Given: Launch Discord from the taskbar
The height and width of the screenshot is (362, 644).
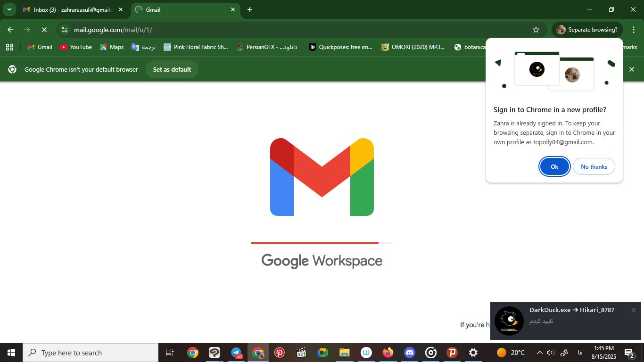Looking at the screenshot, I should point(409,353).
